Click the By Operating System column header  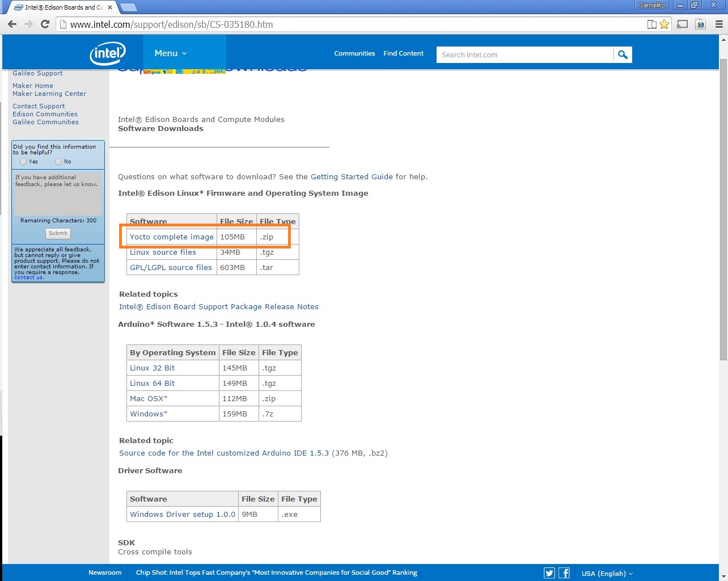173,352
